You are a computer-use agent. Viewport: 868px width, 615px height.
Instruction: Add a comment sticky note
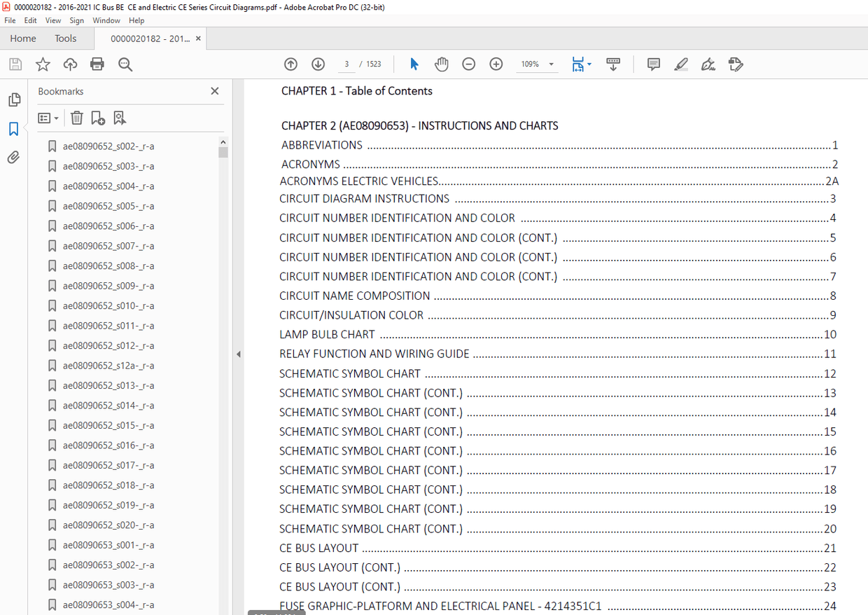(654, 64)
